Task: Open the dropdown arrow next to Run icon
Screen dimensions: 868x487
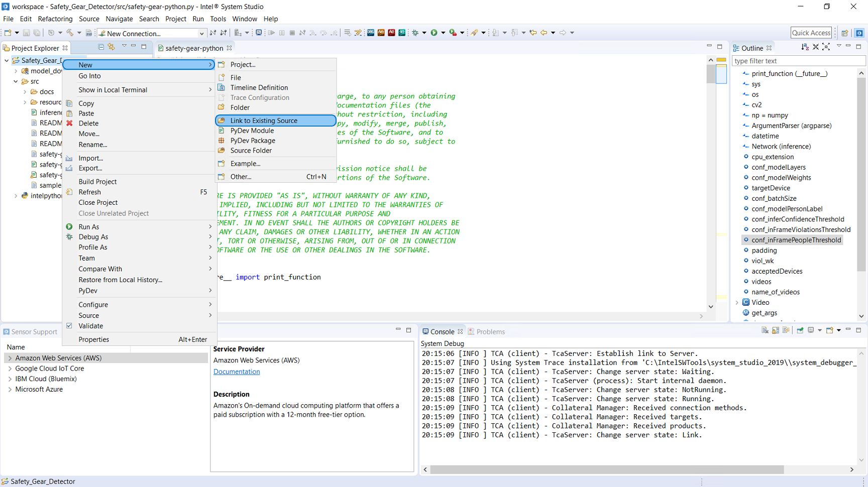Action: coord(443,33)
